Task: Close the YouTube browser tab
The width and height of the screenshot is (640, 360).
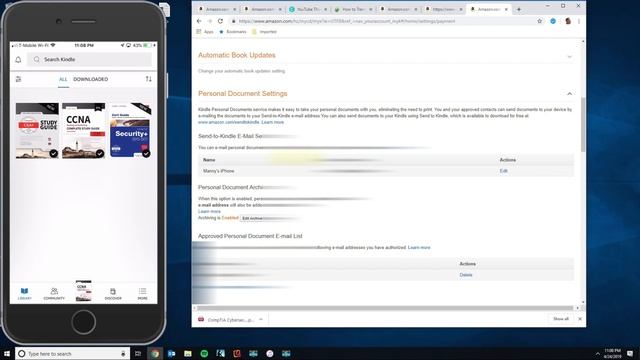Action: point(326,9)
